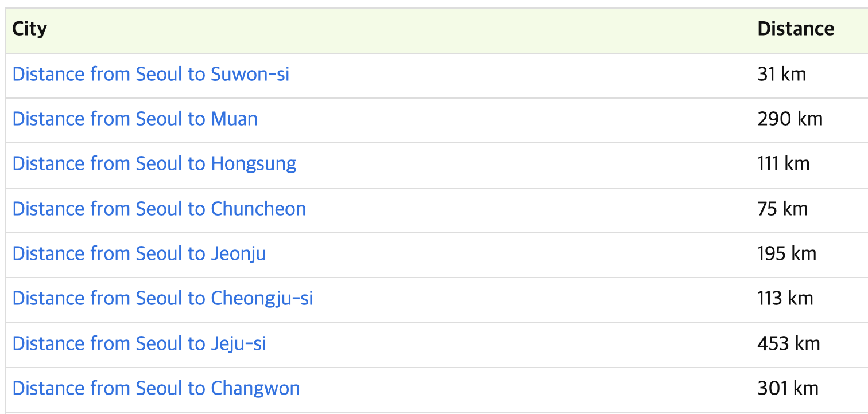
Task: Select the 195 km distance cell
Action: [x=786, y=253]
